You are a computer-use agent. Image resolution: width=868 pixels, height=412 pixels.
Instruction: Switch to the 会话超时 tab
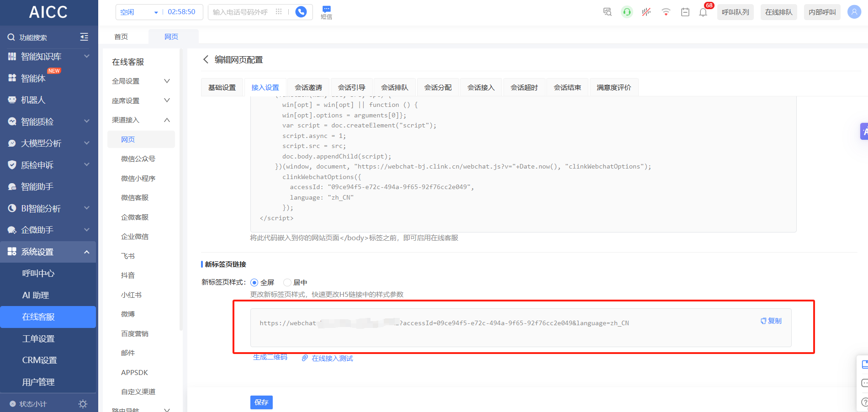[524, 87]
